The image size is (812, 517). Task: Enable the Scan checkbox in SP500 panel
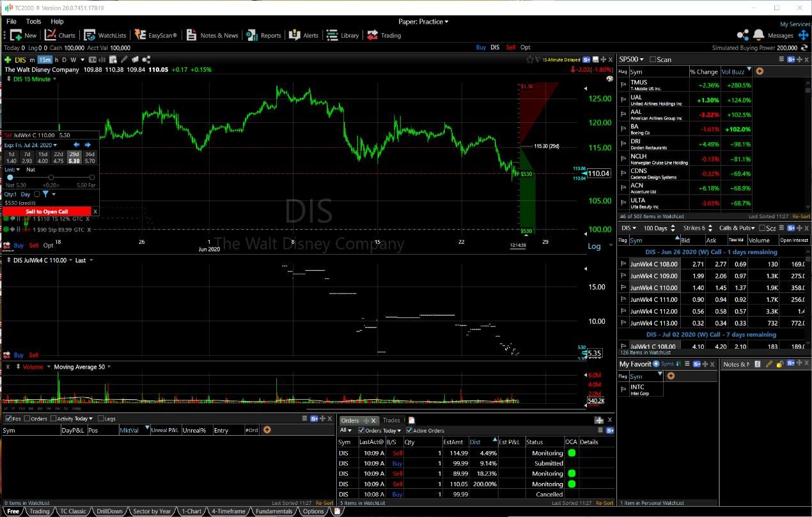[653, 60]
